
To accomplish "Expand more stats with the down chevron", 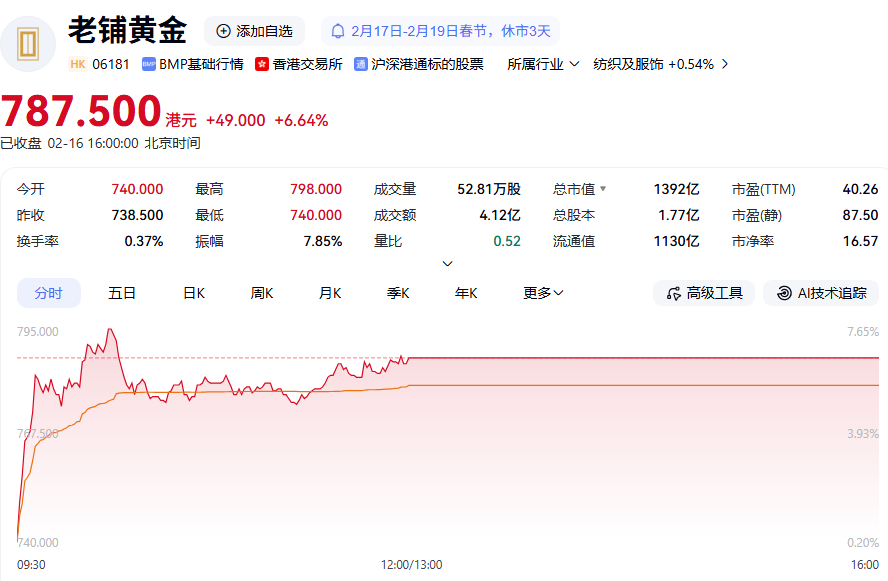I will [x=447, y=264].
